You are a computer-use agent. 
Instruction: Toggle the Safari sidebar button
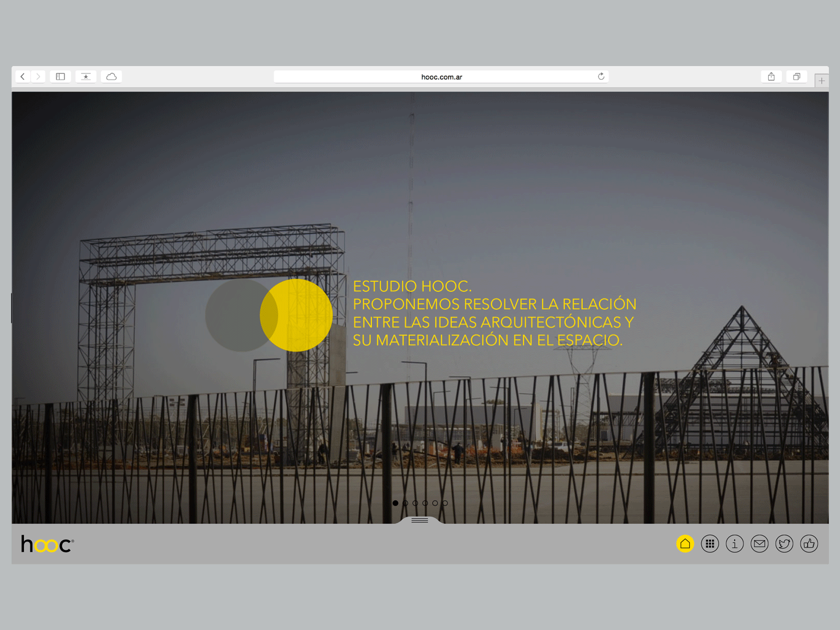pos(60,77)
